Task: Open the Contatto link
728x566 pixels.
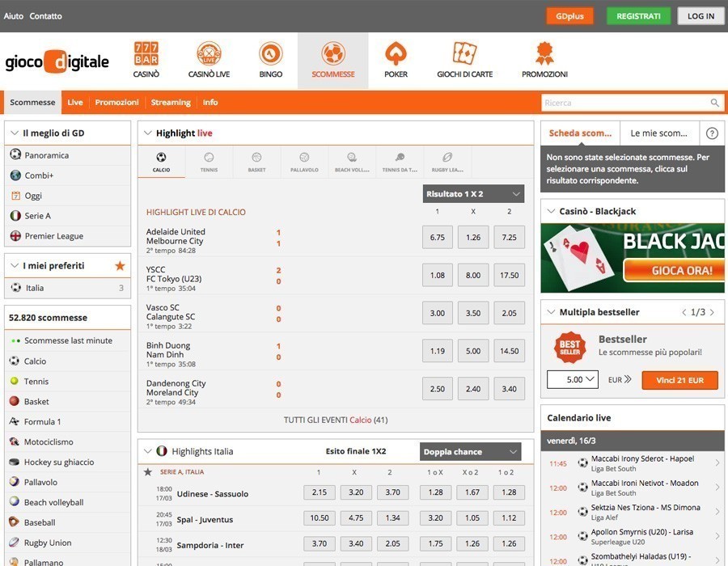Action: (x=45, y=16)
